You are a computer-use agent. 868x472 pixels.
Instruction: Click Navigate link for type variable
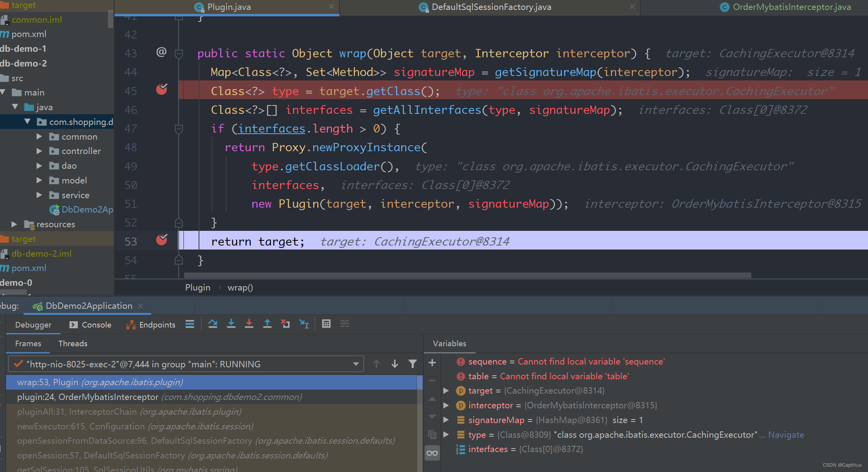pyautogui.click(x=786, y=435)
